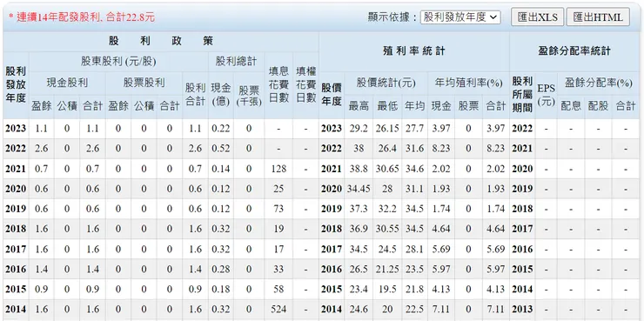Select dividend year 2014 in first column

click(16, 309)
